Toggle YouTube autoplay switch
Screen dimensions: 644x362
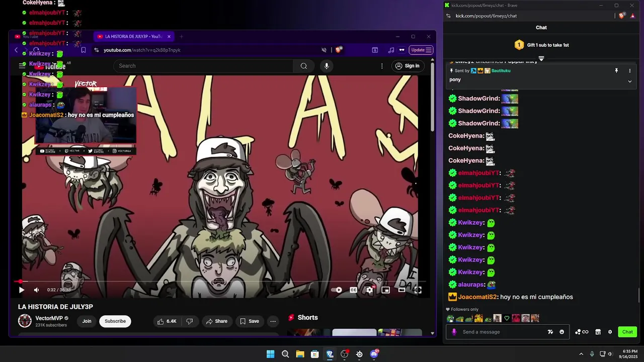(x=337, y=290)
